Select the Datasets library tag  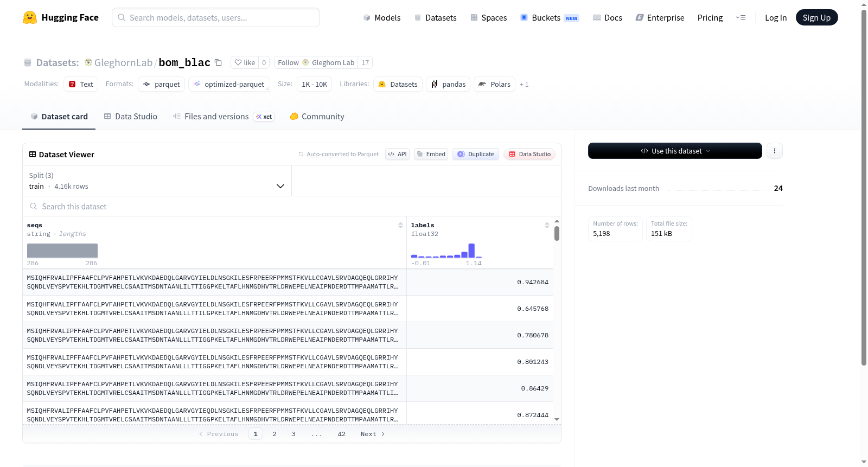tap(398, 84)
